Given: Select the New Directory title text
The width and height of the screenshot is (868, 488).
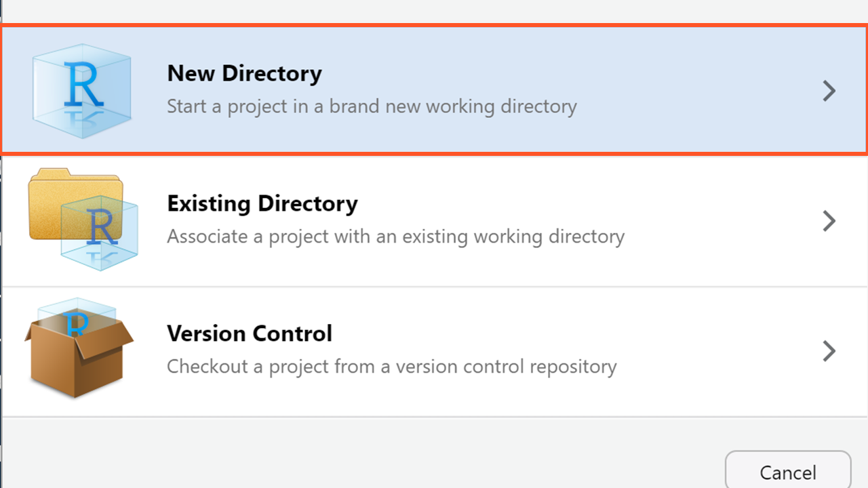Looking at the screenshot, I should coord(244,73).
